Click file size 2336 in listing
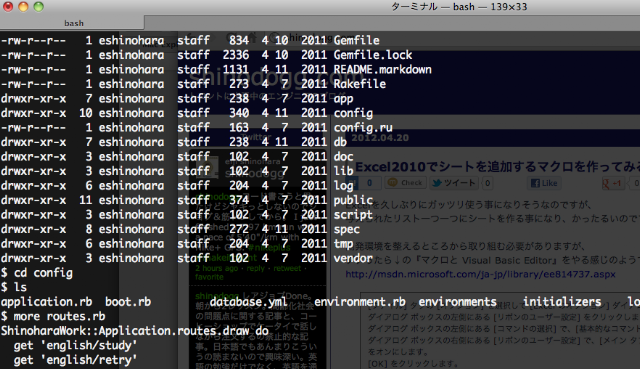Viewport: 640px width, 369px height. pyautogui.click(x=236, y=55)
